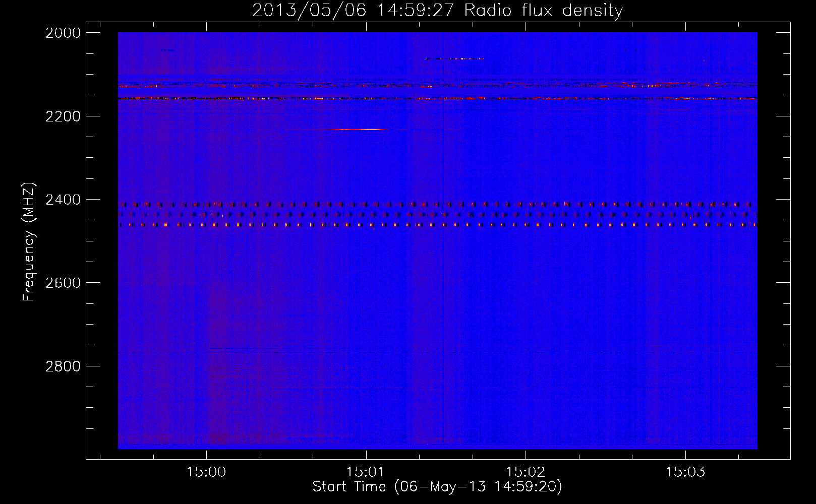816x504 pixels.
Task: Click the 2600 frequency tick label
Action: click(x=63, y=283)
